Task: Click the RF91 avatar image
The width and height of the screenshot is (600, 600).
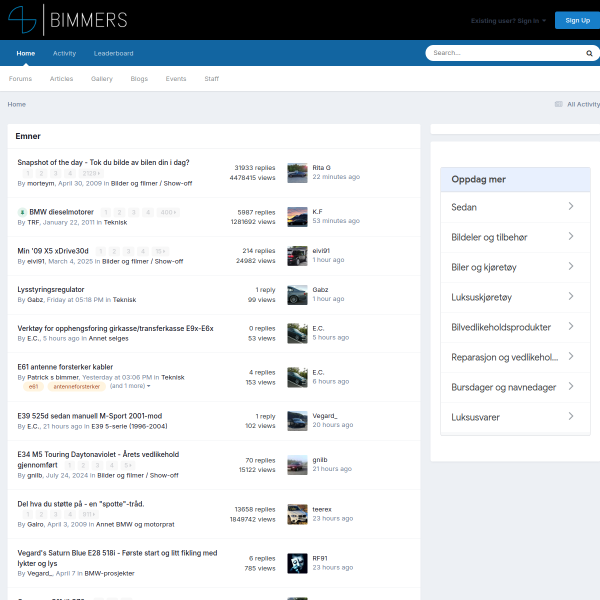Action: coord(297,563)
